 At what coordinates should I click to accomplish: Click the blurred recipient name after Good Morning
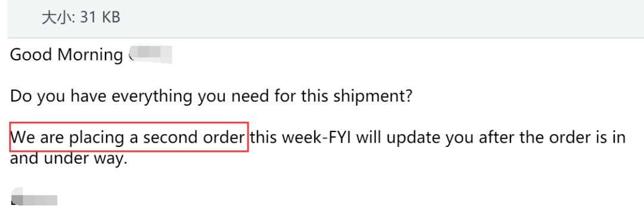tap(150, 54)
